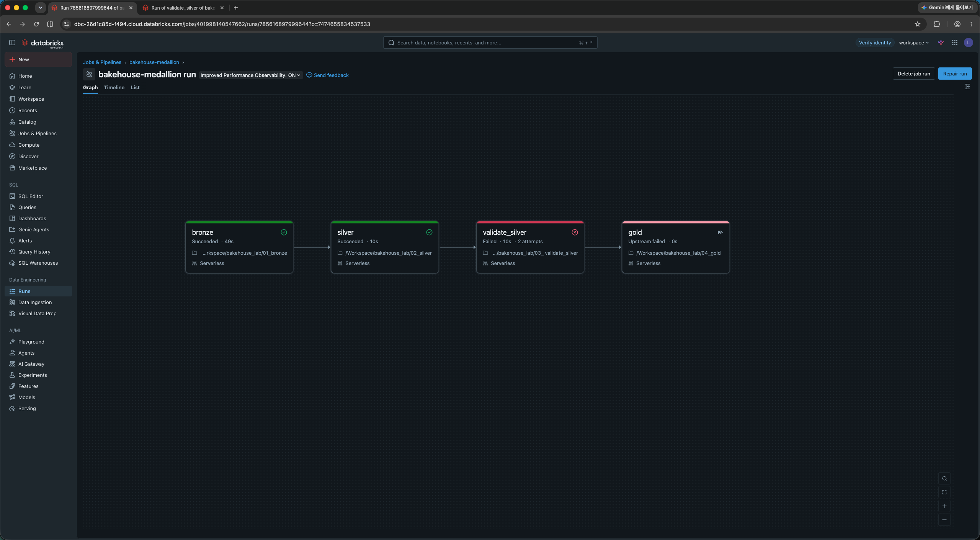The image size is (980, 540).
Task: Zoom out the graph with minus
Action: (x=944, y=520)
